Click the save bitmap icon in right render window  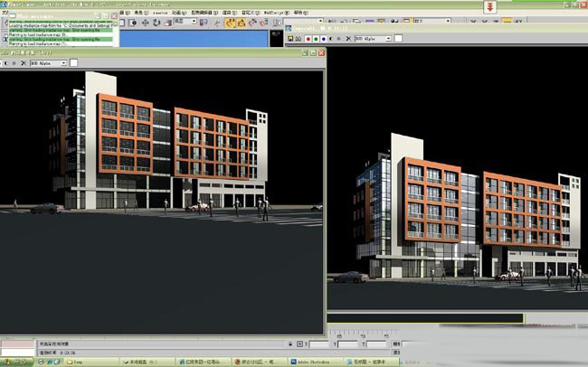coord(290,39)
